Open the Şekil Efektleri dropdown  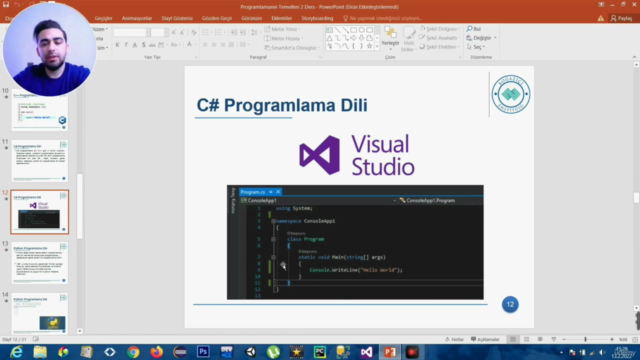[x=440, y=47]
